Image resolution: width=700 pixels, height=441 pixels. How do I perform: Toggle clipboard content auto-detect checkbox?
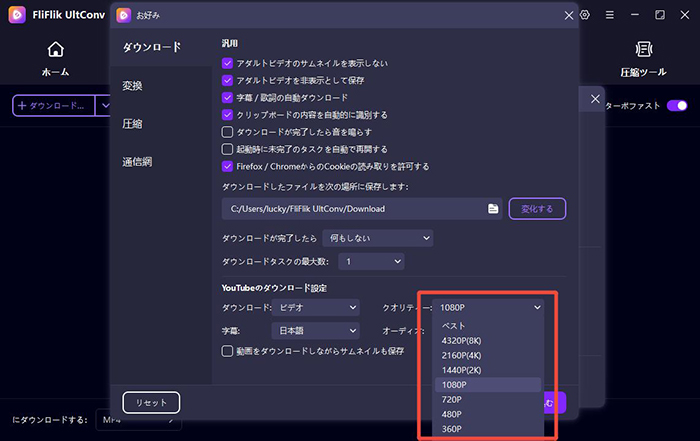pos(227,115)
